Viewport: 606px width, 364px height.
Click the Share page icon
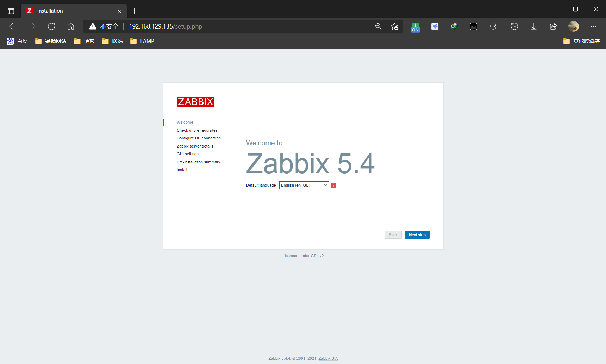(x=553, y=26)
